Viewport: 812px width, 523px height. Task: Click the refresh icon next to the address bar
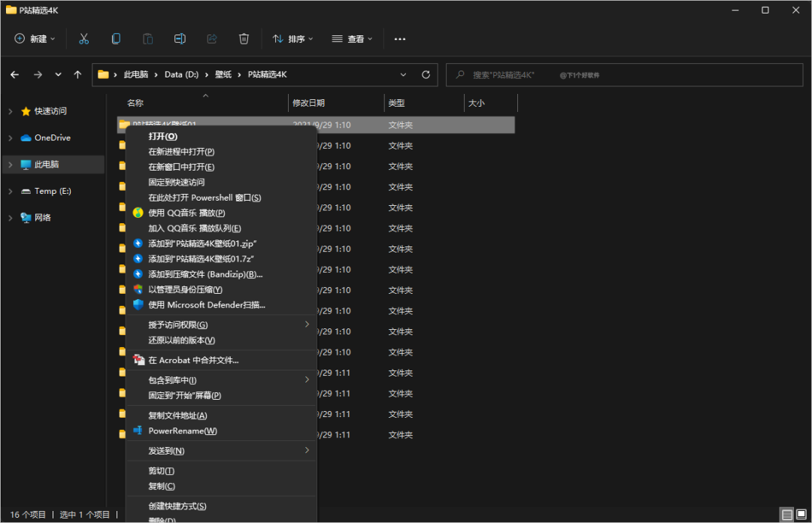[x=425, y=74]
